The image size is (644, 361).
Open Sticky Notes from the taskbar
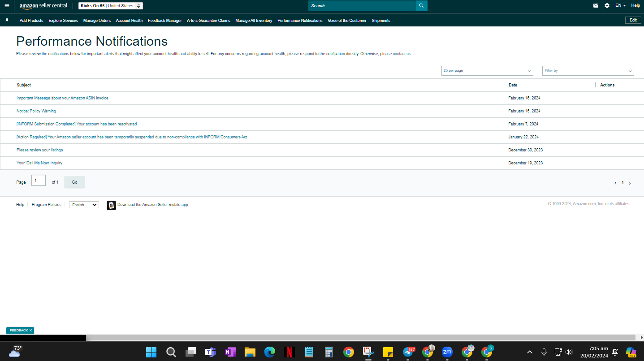[x=388, y=352]
